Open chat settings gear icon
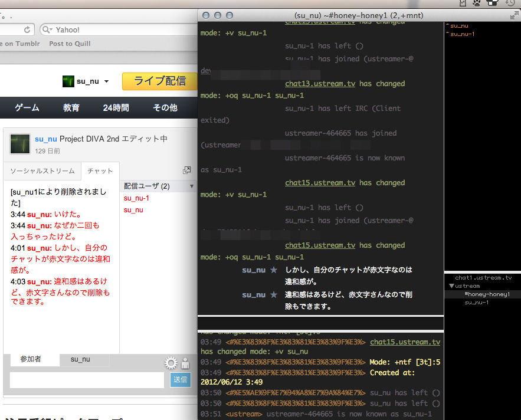This screenshot has width=521, height=420. pyautogui.click(x=171, y=363)
